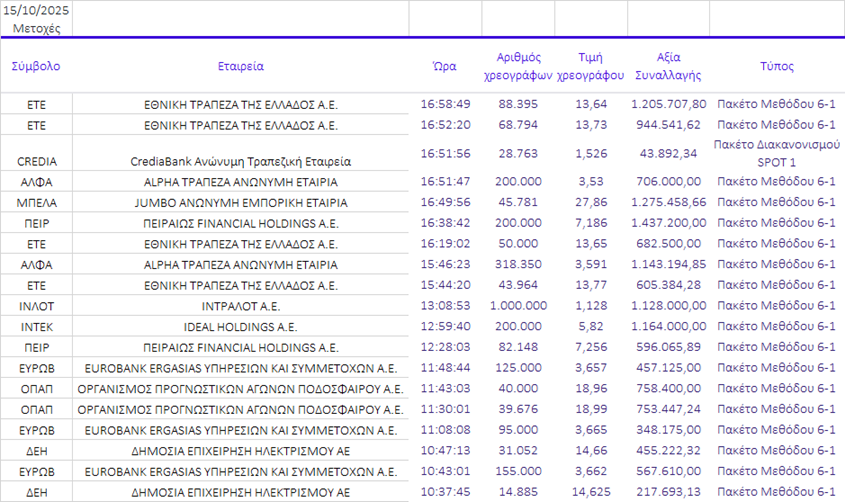Click price 14,625 in ΔΕΗ row
Image resolution: width=845 pixels, height=502 pixels.
591,491
